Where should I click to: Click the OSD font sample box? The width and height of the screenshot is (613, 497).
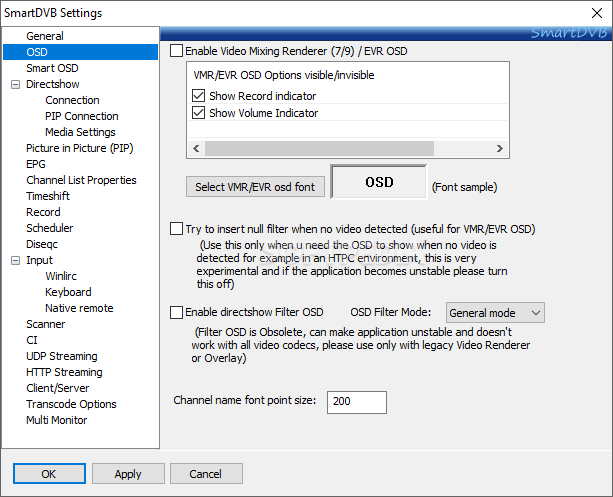[379, 182]
